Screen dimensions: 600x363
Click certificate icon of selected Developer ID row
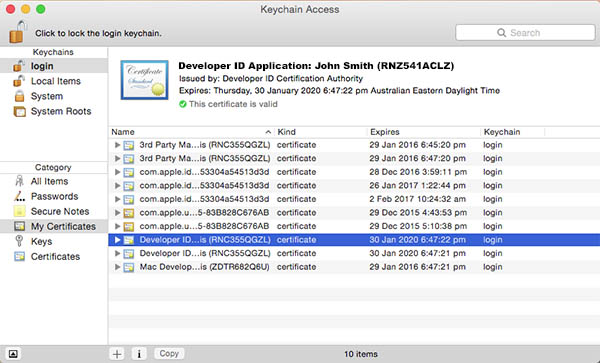tap(129, 240)
